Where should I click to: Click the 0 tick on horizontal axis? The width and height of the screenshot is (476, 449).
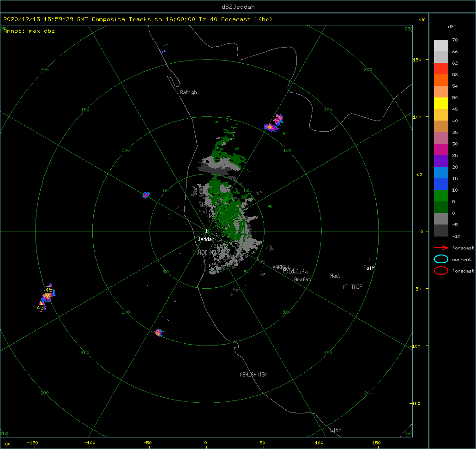(x=205, y=443)
